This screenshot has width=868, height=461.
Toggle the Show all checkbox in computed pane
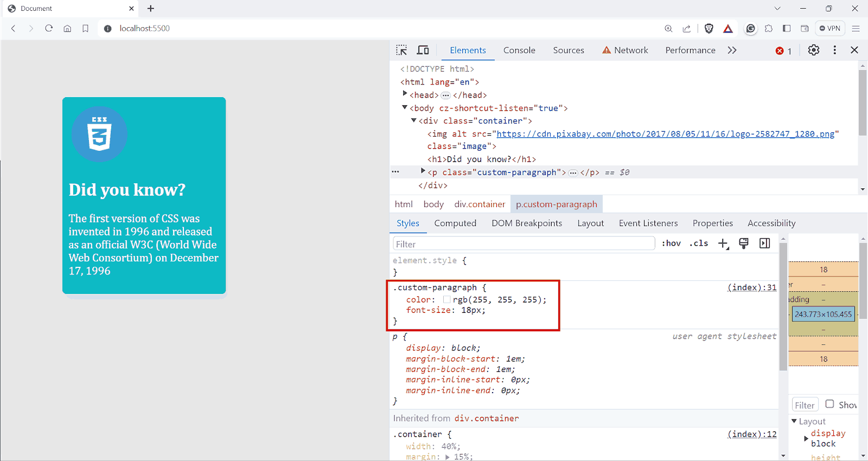coord(829,404)
